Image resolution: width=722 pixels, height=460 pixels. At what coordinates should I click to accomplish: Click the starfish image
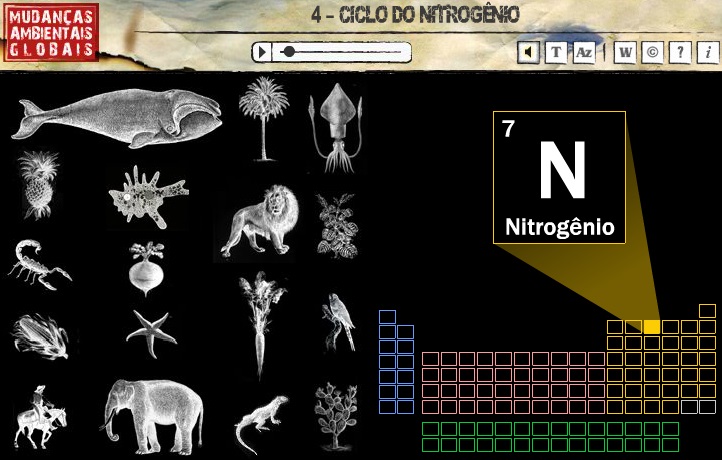[x=151, y=331]
